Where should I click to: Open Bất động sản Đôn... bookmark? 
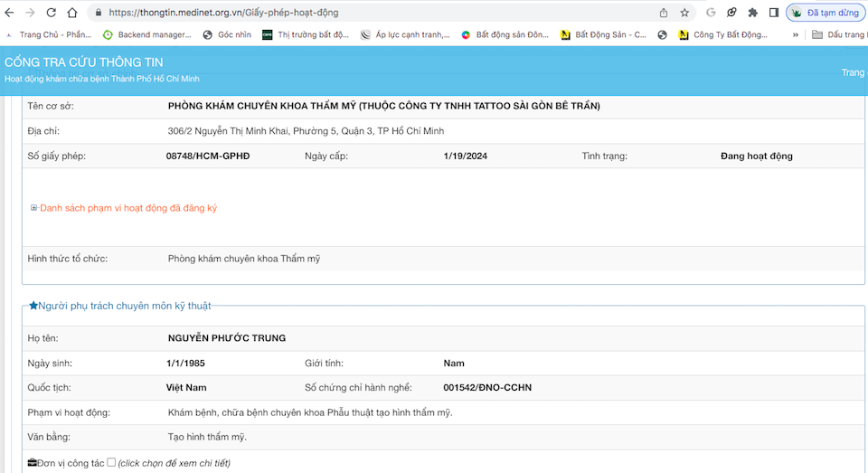pos(505,34)
